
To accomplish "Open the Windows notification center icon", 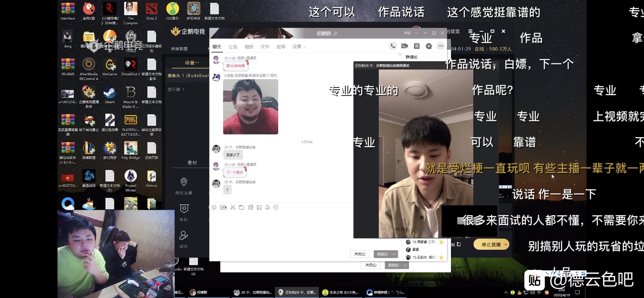I will click(578, 293).
